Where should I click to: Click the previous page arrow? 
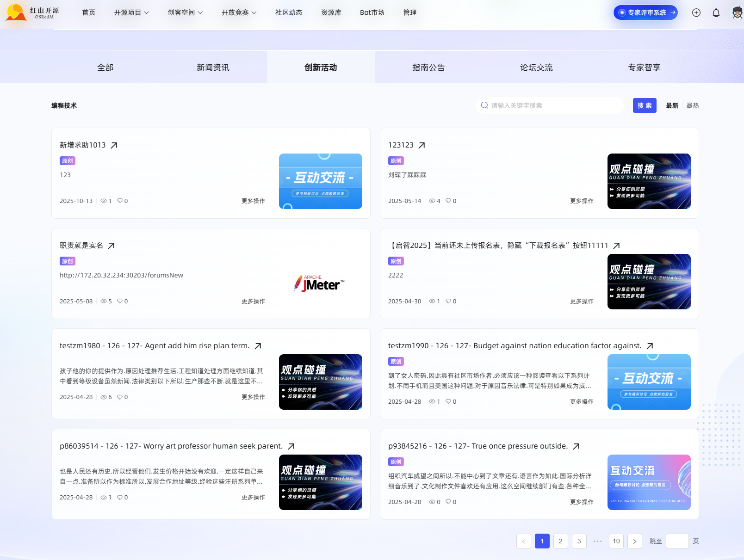523,541
